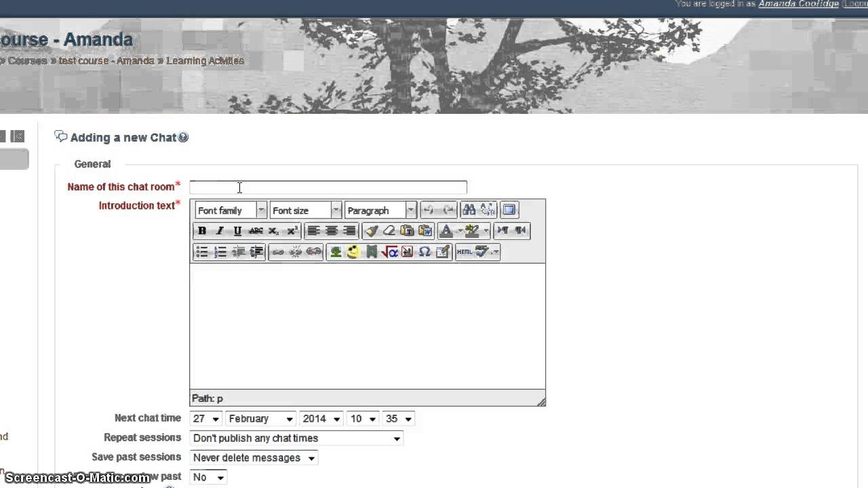Click the remove formatting eraser icon

pos(389,231)
